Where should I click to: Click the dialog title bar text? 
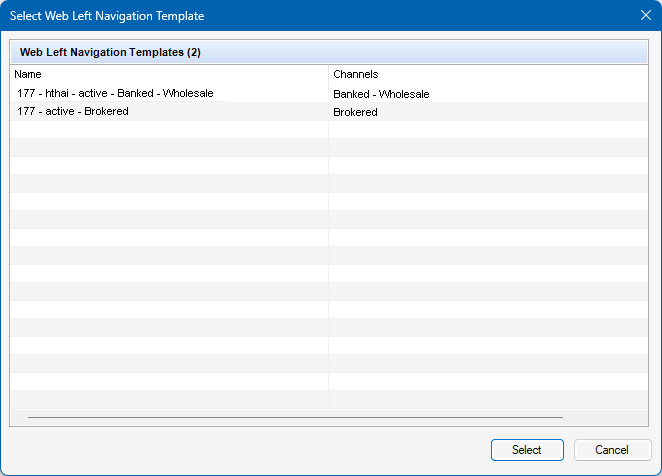pyautogui.click(x=107, y=15)
